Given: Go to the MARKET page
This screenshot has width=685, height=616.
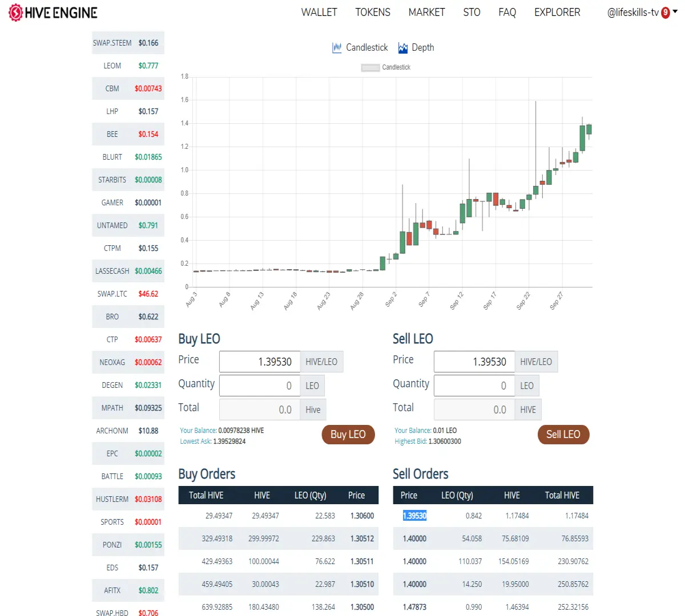Looking at the screenshot, I should (x=426, y=13).
